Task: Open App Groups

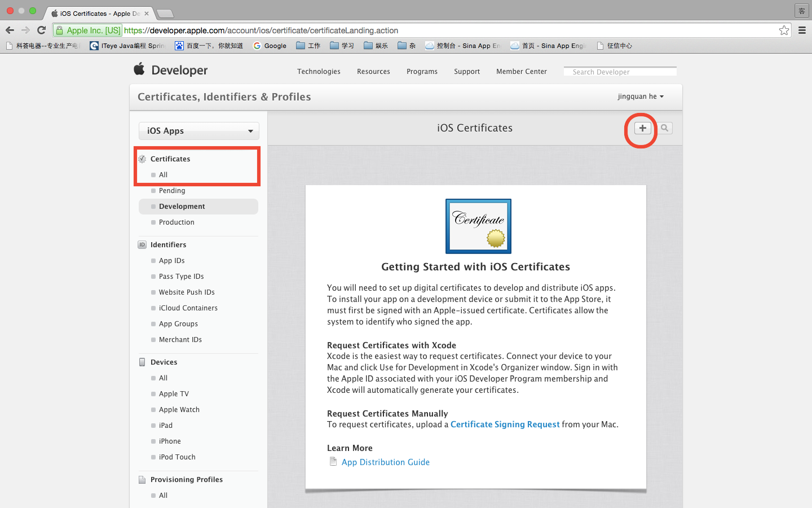Action: (178, 324)
